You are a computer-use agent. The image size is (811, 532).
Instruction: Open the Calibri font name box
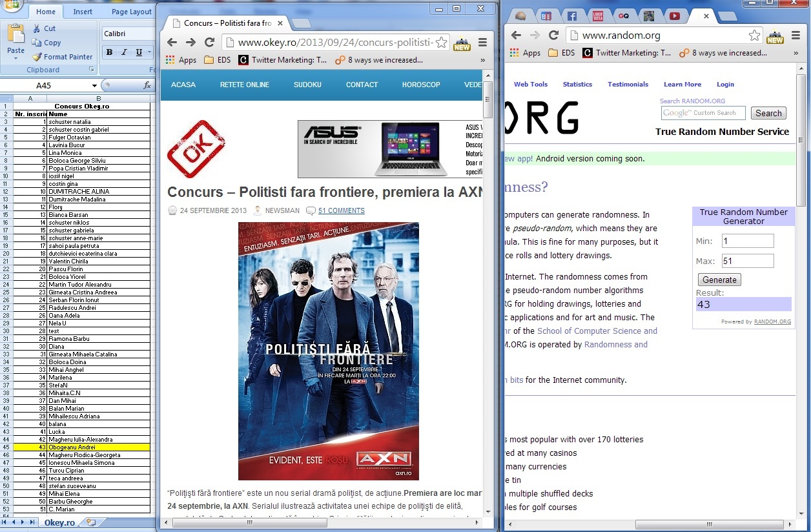(128, 34)
